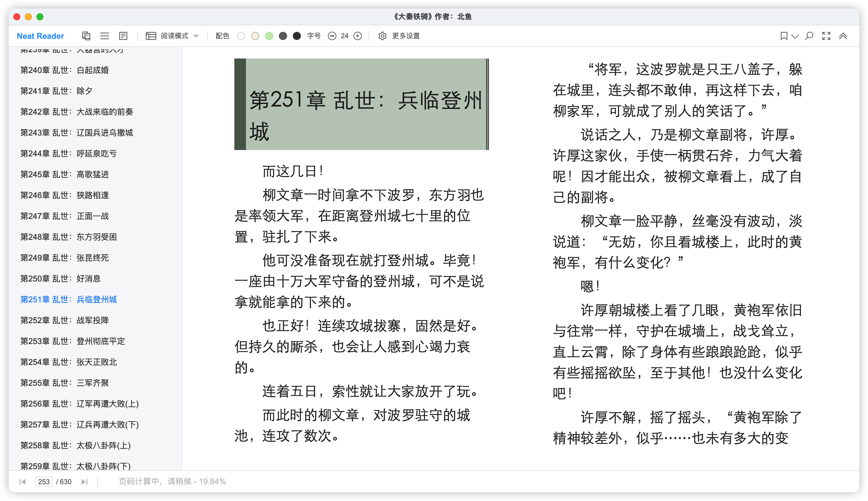The width and height of the screenshot is (868, 501).
Task: Select the white color theme circle
Action: tap(241, 36)
